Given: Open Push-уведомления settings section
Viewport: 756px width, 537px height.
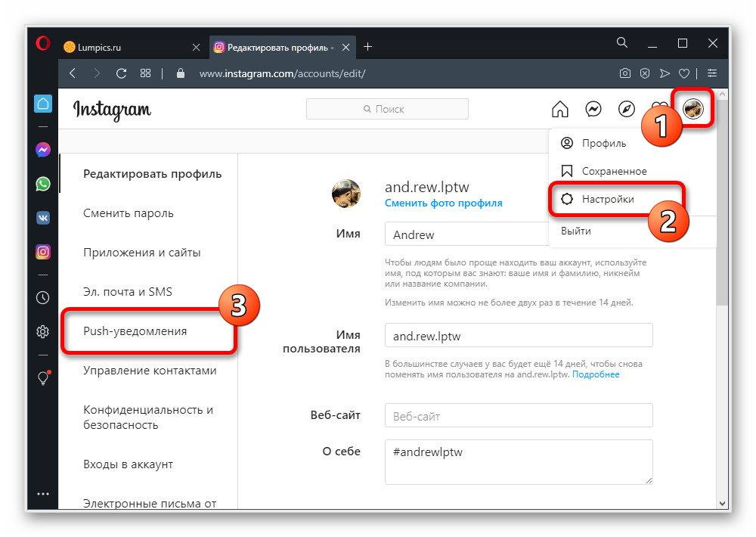Looking at the screenshot, I should [135, 331].
